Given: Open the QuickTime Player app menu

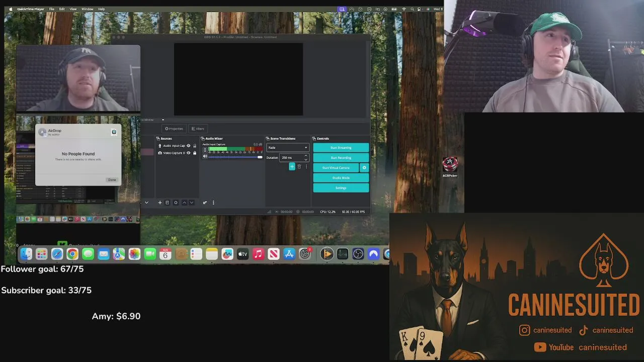Looking at the screenshot, I should coord(30,9).
